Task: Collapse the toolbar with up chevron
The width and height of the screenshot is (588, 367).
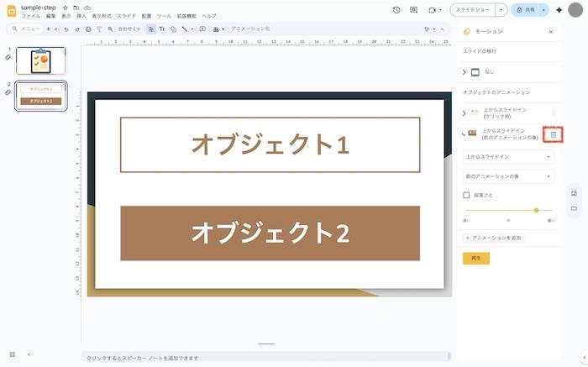Action: pyautogui.click(x=442, y=29)
